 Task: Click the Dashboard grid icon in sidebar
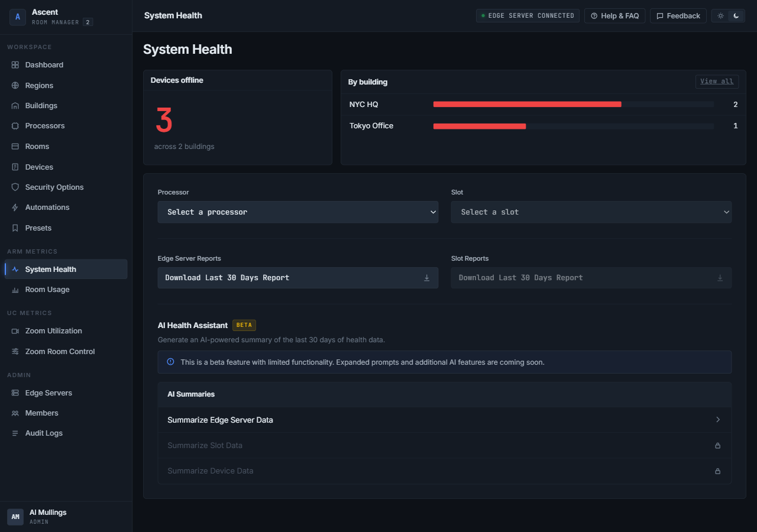pyautogui.click(x=15, y=65)
